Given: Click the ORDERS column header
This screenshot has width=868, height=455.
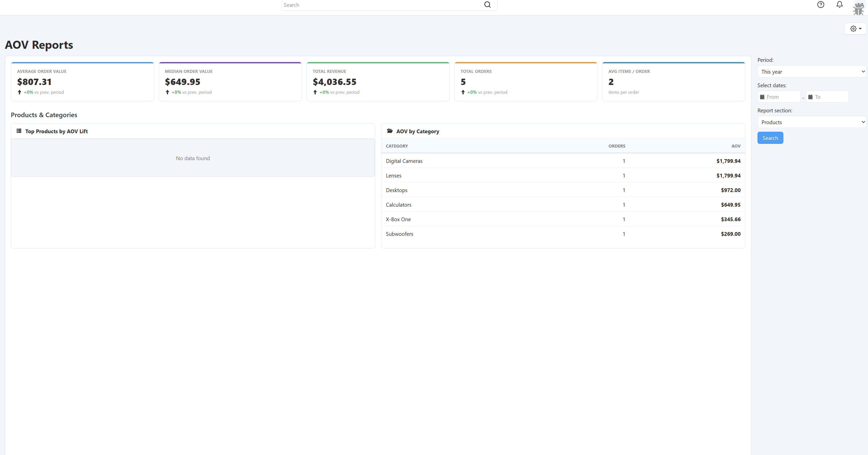Looking at the screenshot, I should pyautogui.click(x=616, y=146).
